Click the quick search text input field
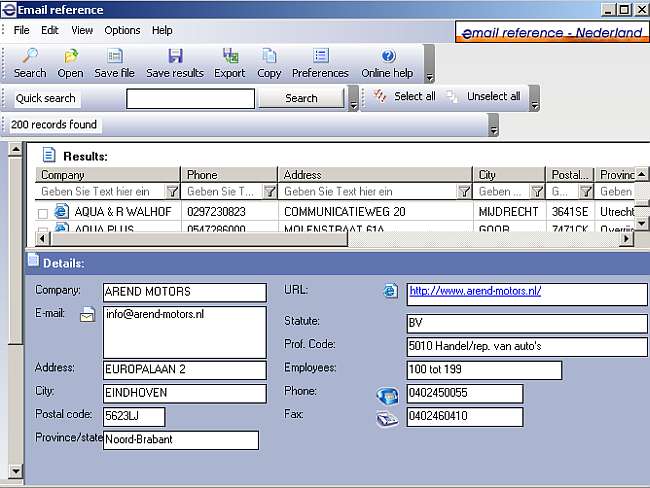This screenshot has width=650, height=488. 190,98
